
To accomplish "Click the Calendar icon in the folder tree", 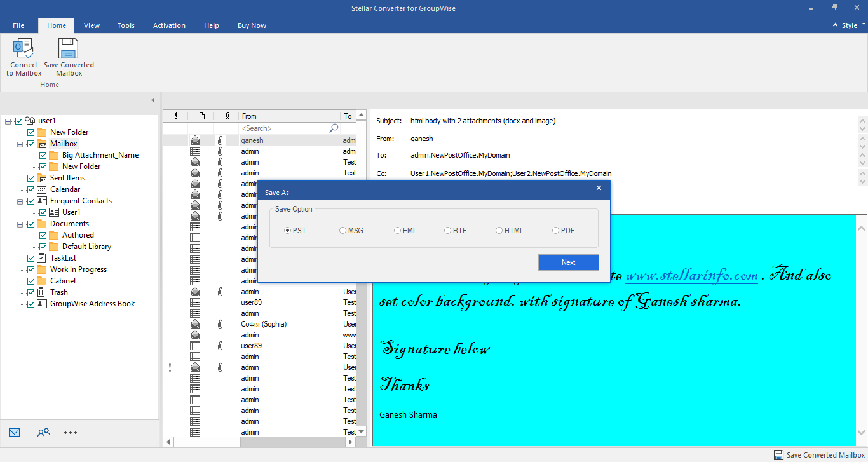I will 42,189.
